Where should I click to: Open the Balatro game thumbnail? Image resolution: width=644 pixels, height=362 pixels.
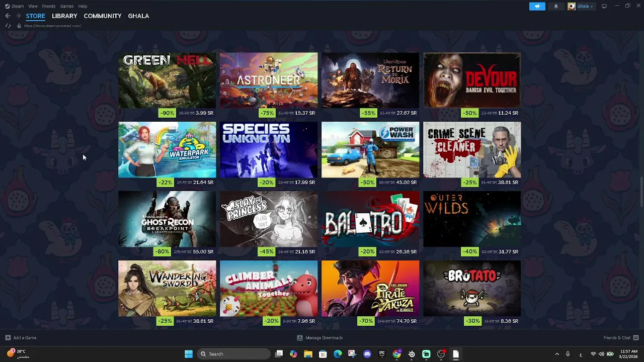[x=370, y=219]
